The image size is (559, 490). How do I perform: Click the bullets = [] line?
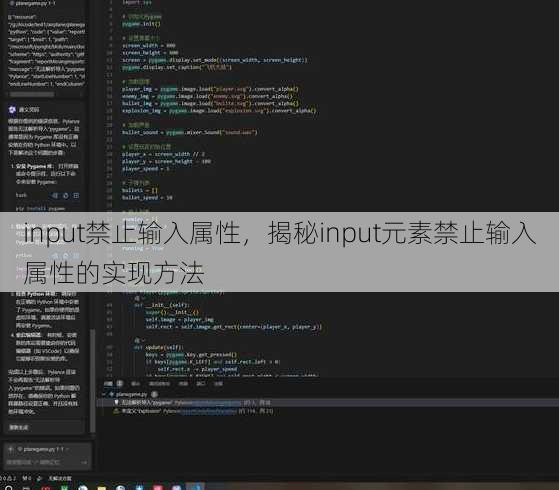pos(139,190)
